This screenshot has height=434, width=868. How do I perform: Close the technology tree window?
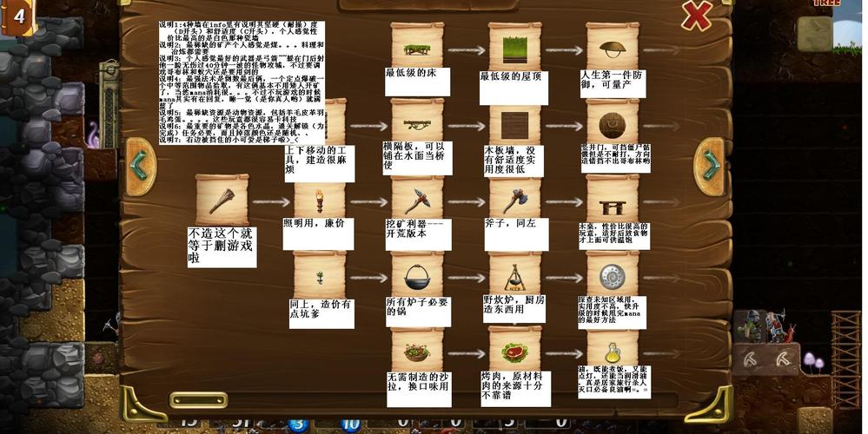pos(696,16)
